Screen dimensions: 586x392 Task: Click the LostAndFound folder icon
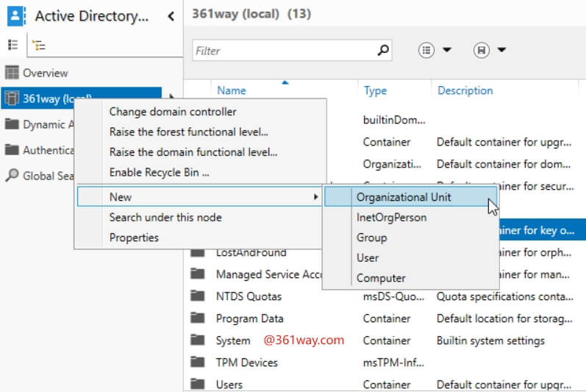[x=197, y=252]
